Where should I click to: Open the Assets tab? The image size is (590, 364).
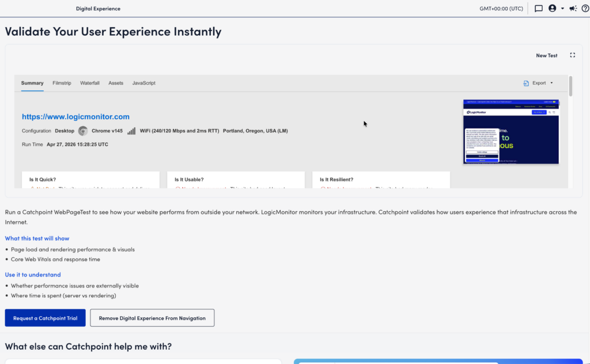click(116, 83)
